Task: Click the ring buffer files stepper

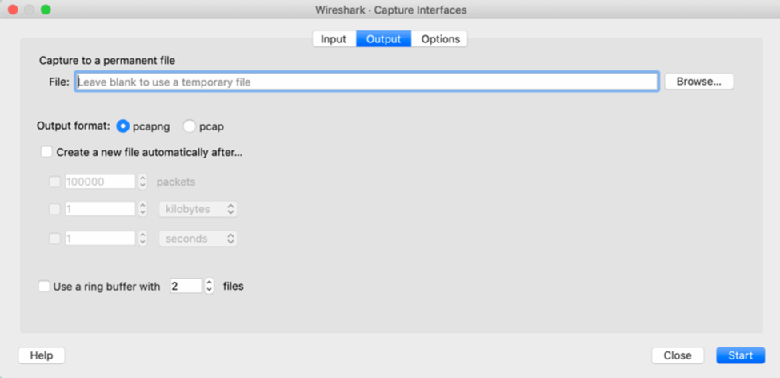Action: tap(209, 286)
